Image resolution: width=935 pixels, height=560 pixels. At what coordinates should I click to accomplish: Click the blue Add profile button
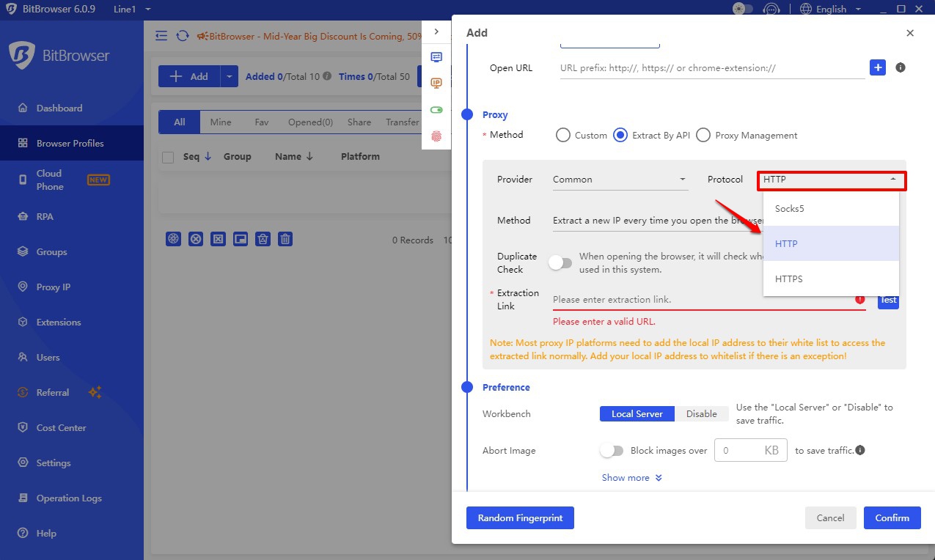189,76
